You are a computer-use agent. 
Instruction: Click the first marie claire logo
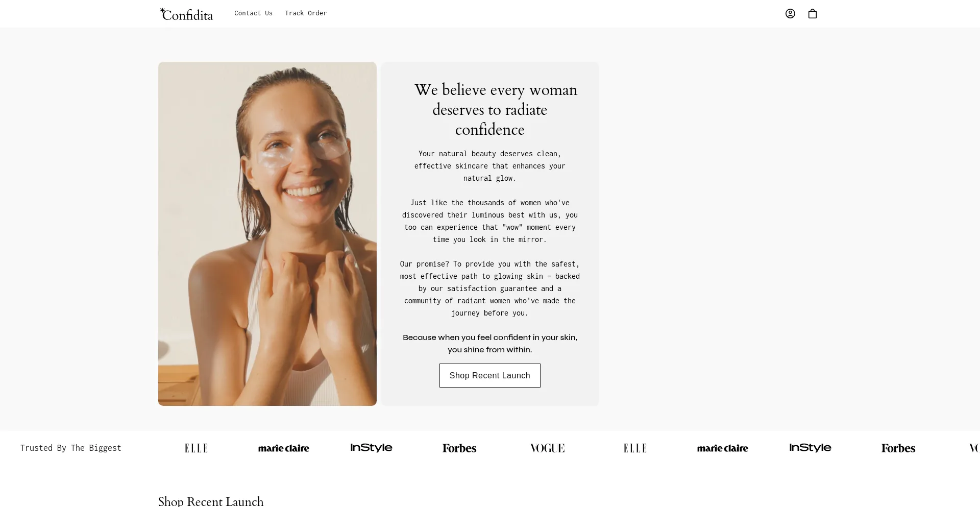(x=284, y=448)
